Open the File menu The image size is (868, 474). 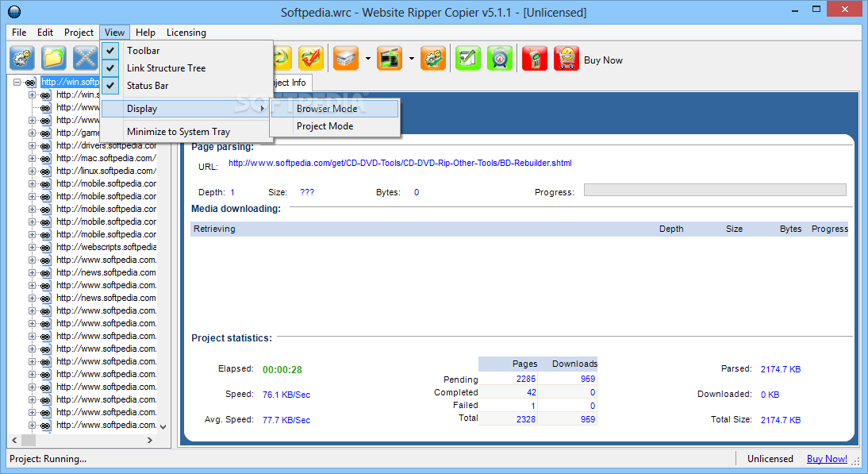coord(19,32)
